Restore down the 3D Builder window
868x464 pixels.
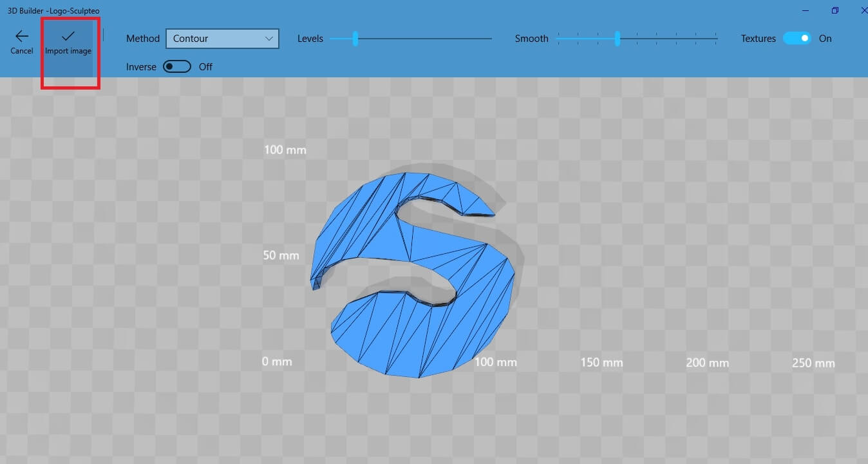tap(835, 10)
